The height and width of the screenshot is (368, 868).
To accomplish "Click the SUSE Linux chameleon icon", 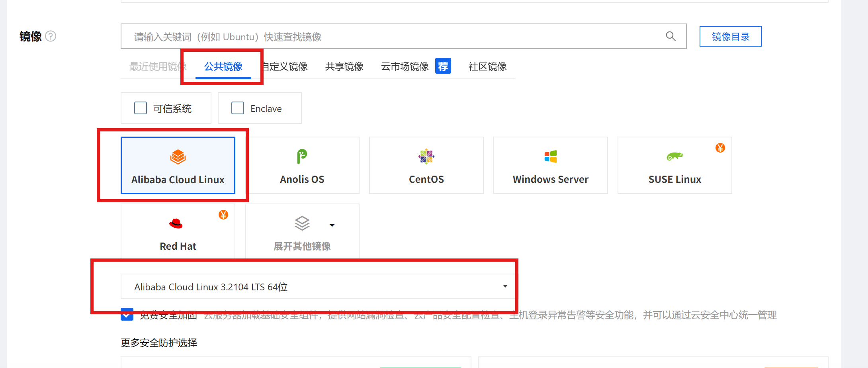I will [x=675, y=156].
